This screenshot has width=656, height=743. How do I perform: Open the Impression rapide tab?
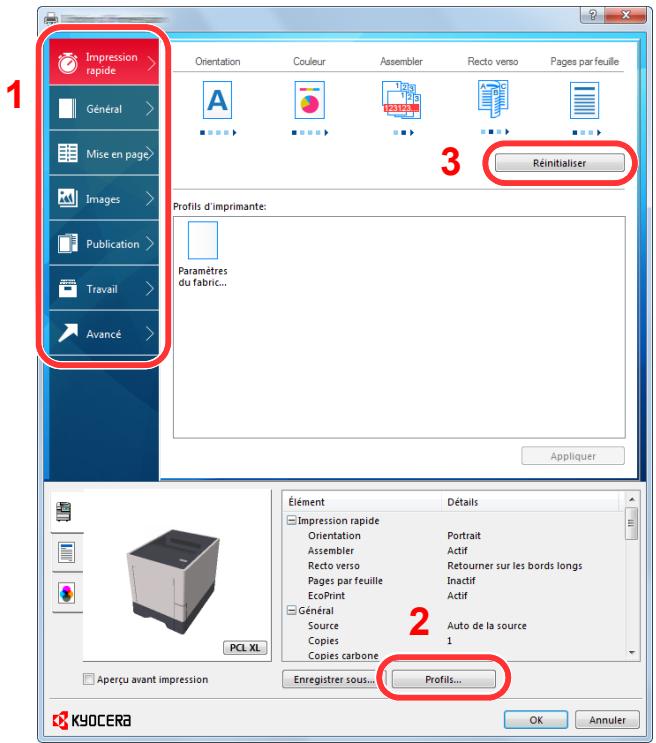(104, 63)
